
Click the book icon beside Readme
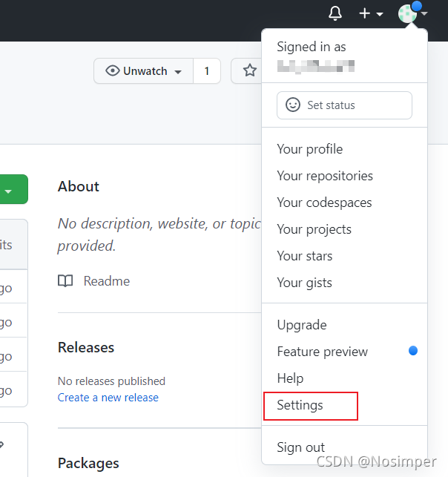coord(65,281)
